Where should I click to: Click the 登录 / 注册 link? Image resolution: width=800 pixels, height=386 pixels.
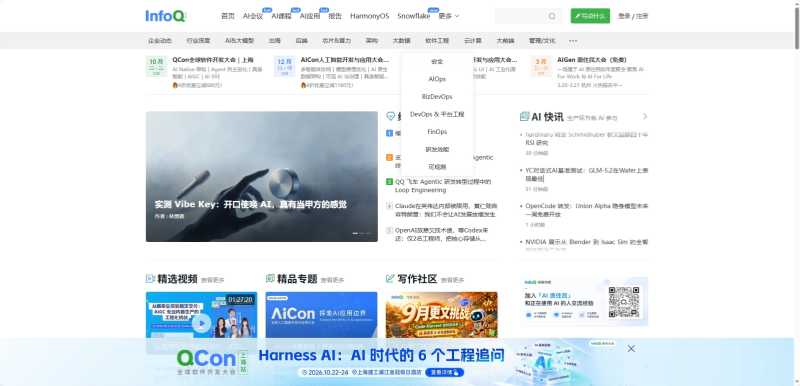[633, 16]
